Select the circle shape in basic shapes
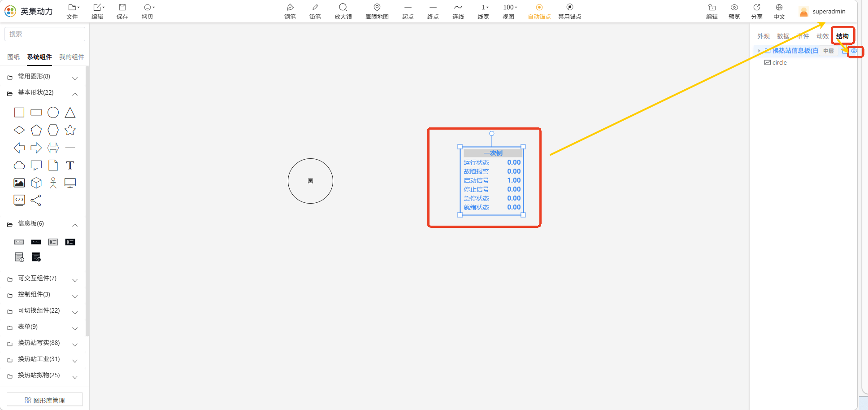 [x=53, y=112]
